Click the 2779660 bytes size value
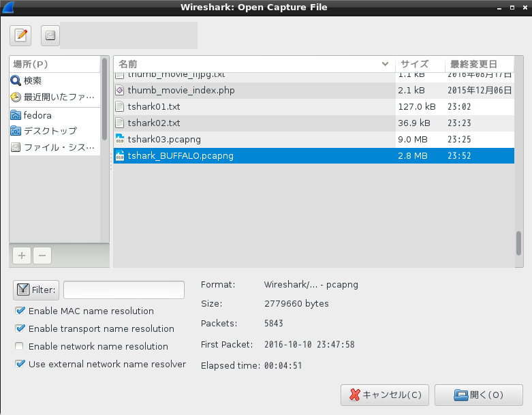 pos(296,303)
